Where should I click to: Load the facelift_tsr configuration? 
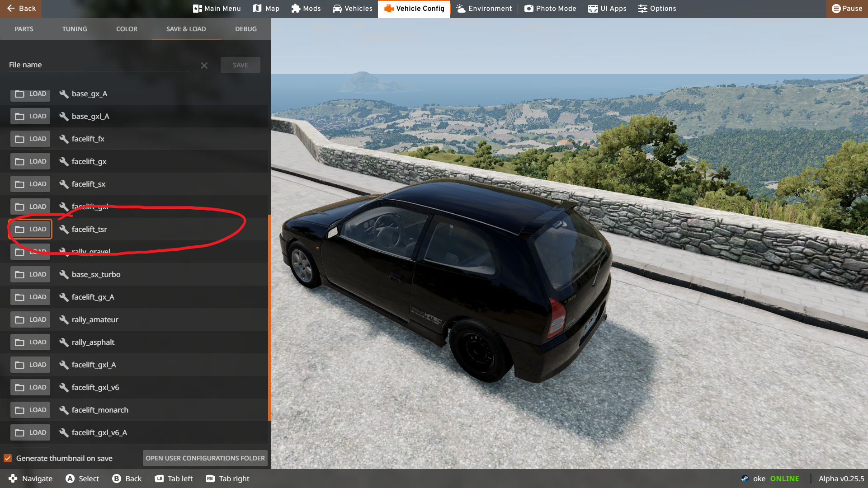click(30, 229)
